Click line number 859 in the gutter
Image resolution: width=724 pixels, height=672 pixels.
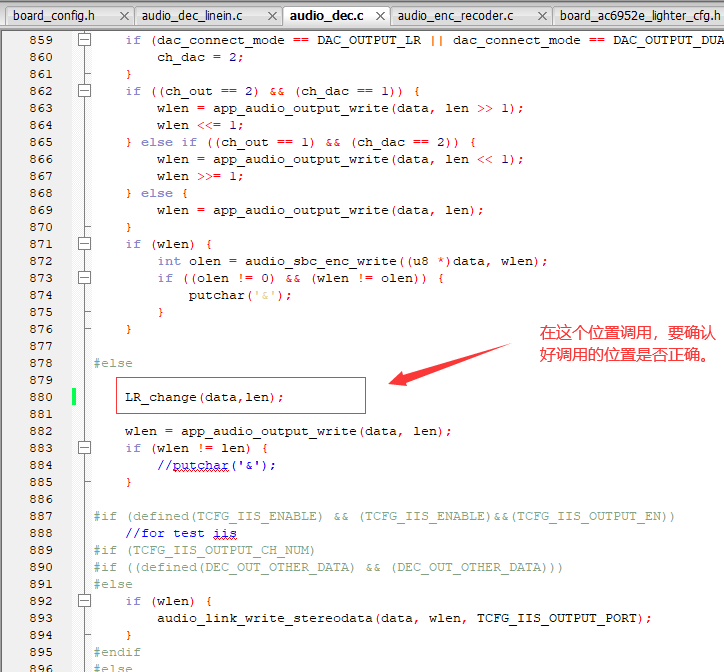tap(41, 40)
